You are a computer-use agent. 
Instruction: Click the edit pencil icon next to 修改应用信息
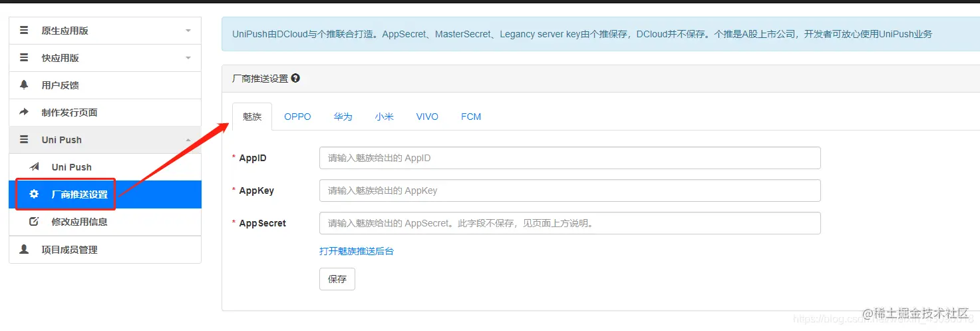point(35,222)
